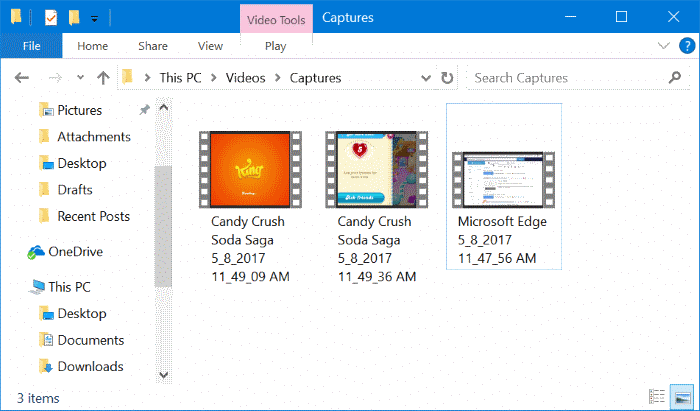700x411 pixels.
Task: Switch to Large icons view in status bar
Action: pyautogui.click(x=682, y=397)
